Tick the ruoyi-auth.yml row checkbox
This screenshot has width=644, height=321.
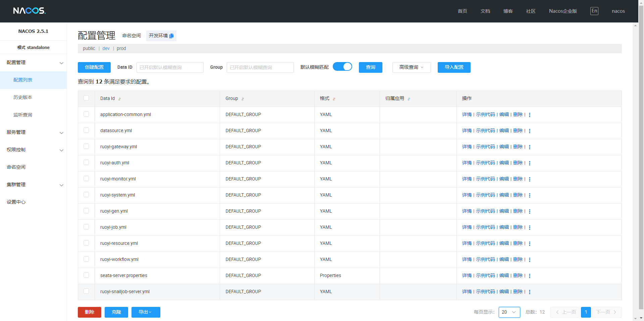(x=86, y=163)
